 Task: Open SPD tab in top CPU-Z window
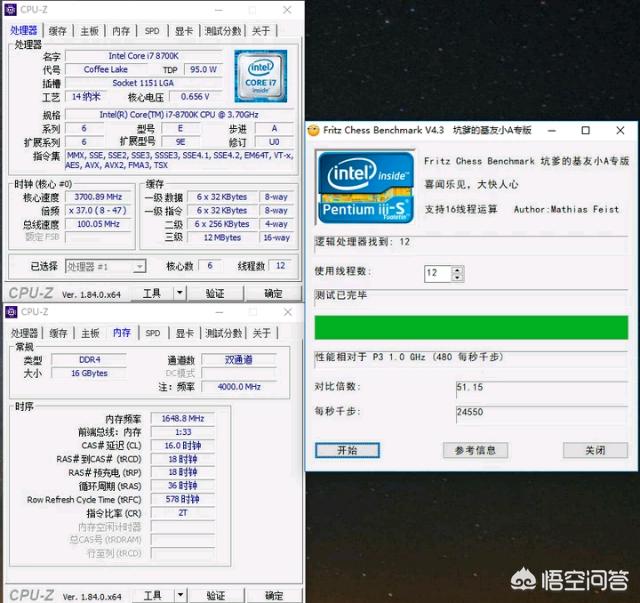coord(152,31)
